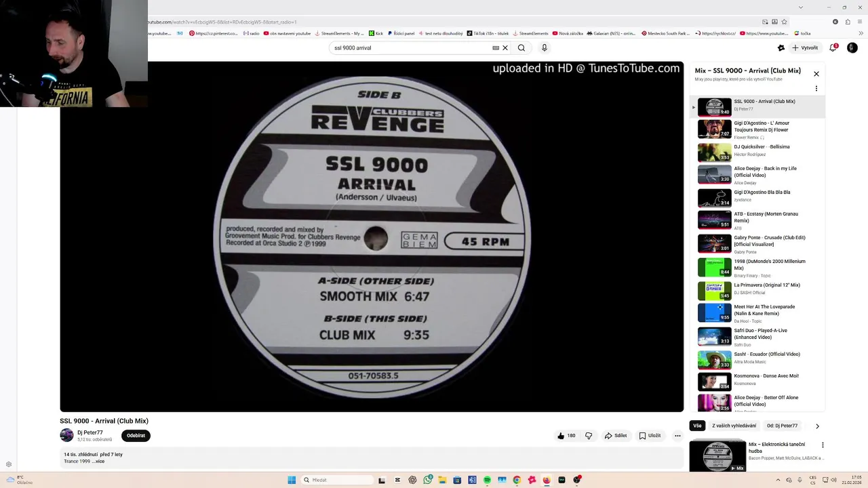Click the taskbar Hledat search box
The image size is (868, 488).
tap(337, 480)
